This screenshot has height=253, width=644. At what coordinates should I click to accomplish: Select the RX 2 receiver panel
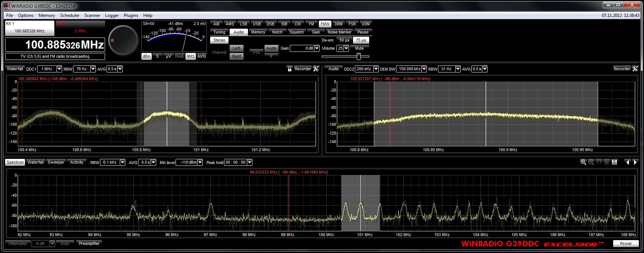[x=80, y=28]
